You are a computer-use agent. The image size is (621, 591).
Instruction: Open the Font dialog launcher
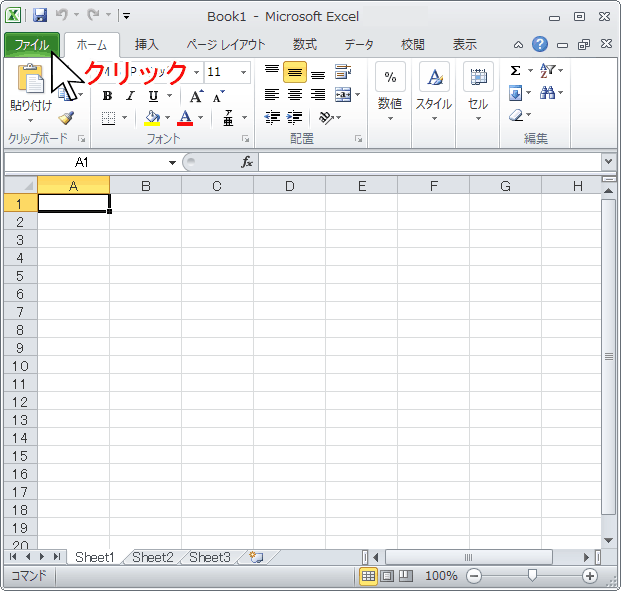[x=246, y=139]
